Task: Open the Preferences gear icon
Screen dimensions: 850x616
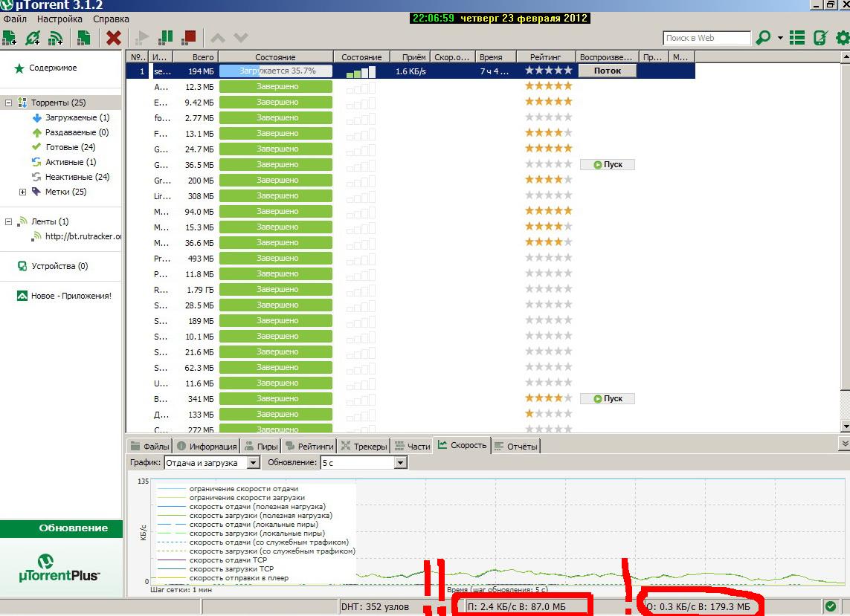Action: coord(843,38)
